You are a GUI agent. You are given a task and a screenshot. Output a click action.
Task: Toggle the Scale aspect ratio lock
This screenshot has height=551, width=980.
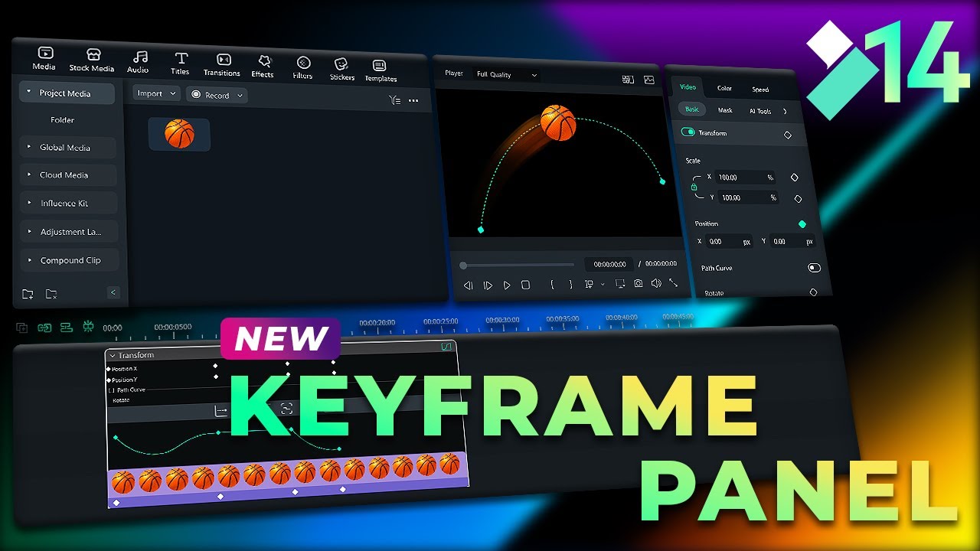click(x=694, y=186)
